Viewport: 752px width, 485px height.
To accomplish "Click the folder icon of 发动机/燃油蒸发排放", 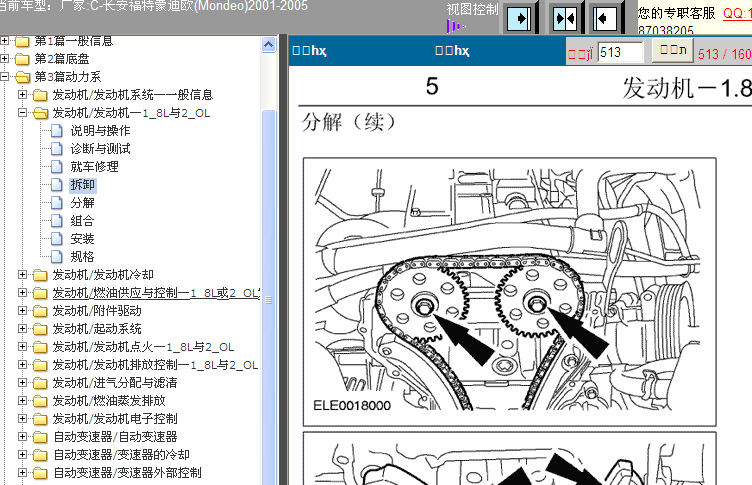I will [40, 401].
